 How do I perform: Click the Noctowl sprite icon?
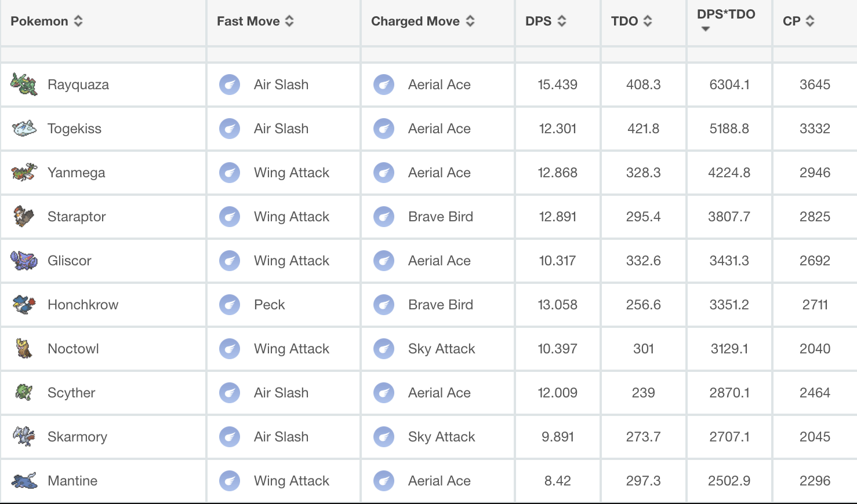coord(24,349)
